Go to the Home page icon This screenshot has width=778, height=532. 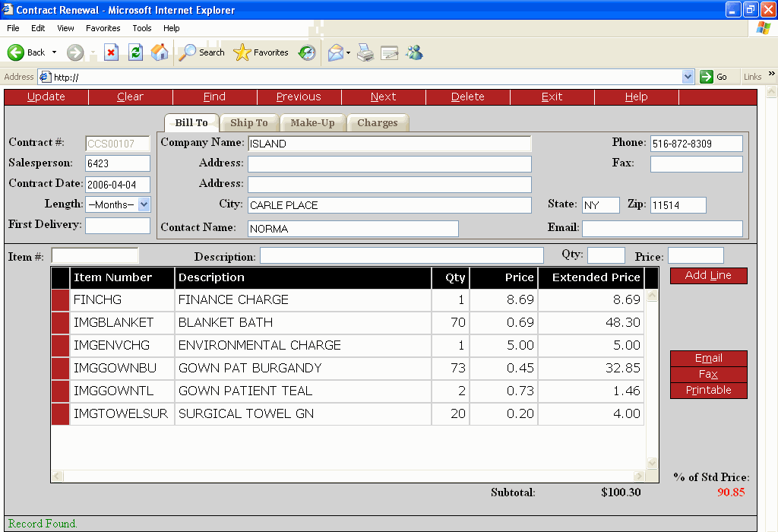pyautogui.click(x=160, y=52)
